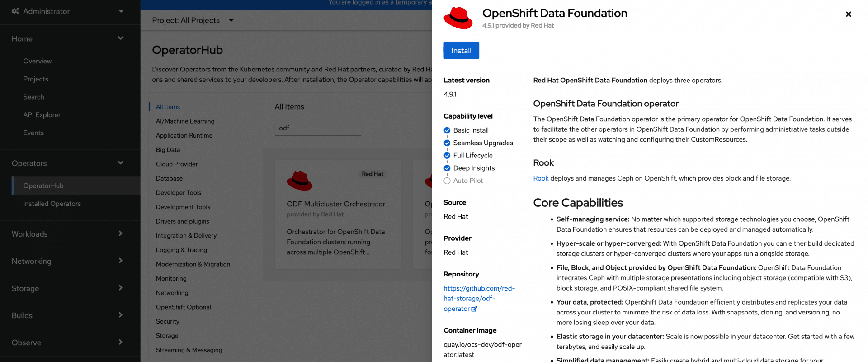Filter by Database category
Image resolution: width=868 pixels, height=362 pixels.
click(x=169, y=178)
